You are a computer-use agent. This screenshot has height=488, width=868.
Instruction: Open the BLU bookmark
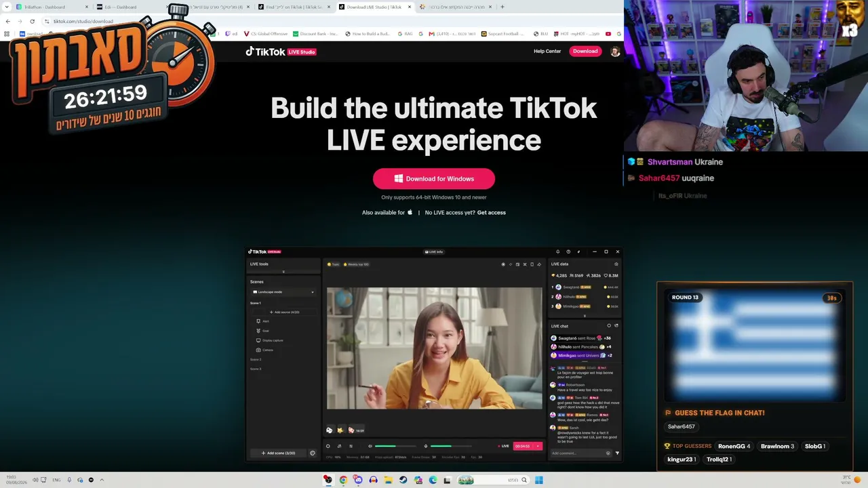[x=540, y=34]
